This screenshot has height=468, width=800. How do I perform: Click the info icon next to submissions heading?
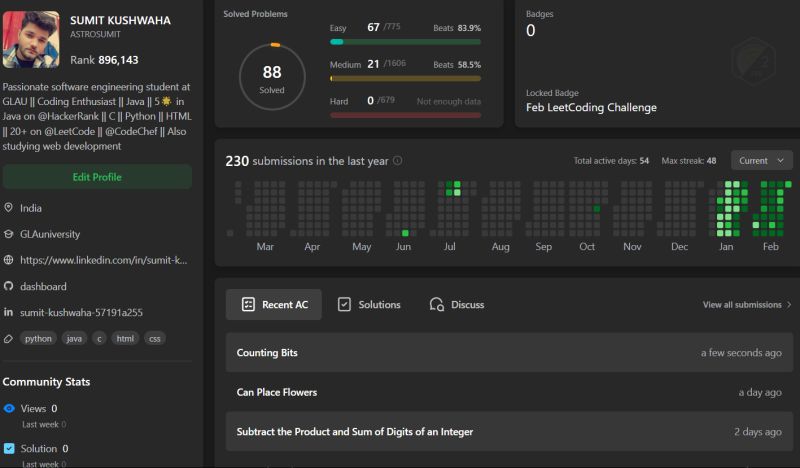pyautogui.click(x=397, y=160)
